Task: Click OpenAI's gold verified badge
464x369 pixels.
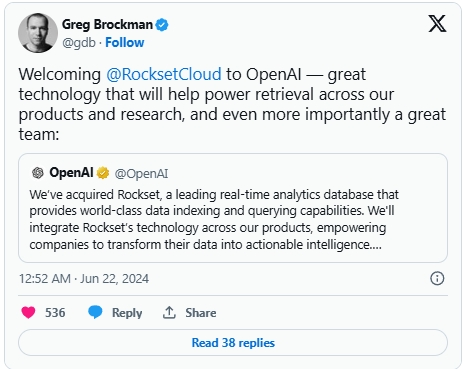Action: click(x=103, y=173)
